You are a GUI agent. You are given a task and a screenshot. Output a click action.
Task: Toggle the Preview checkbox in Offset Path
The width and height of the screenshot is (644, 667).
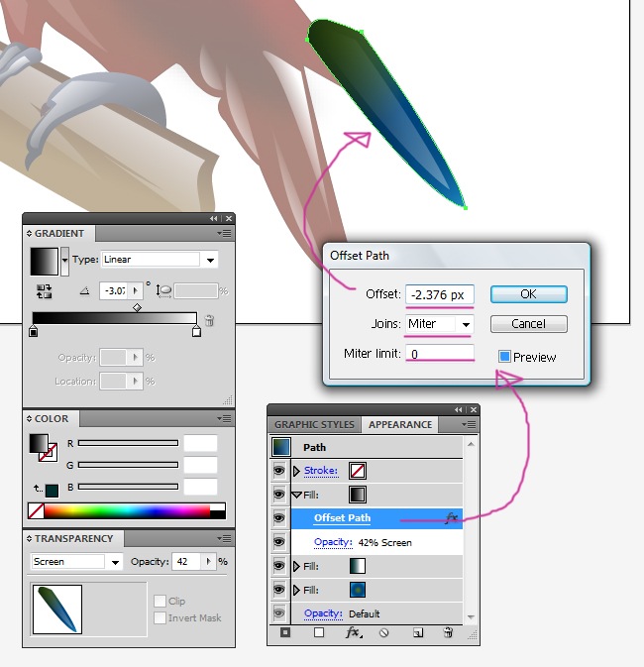[504, 357]
